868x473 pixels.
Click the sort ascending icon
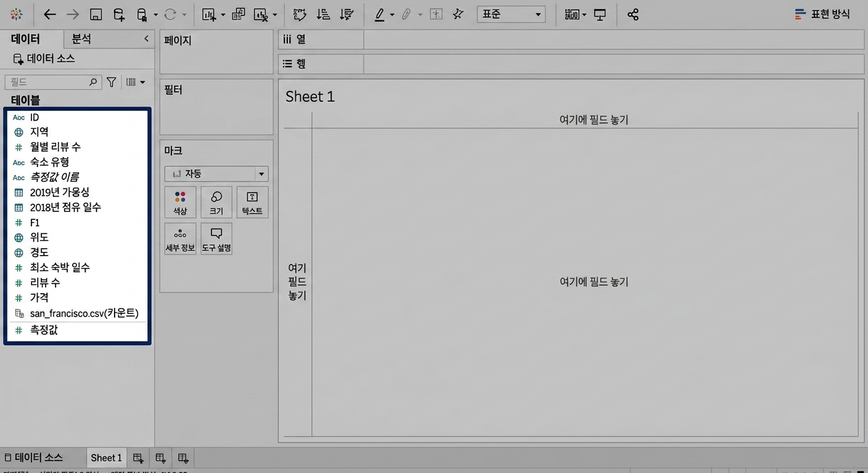(x=322, y=14)
